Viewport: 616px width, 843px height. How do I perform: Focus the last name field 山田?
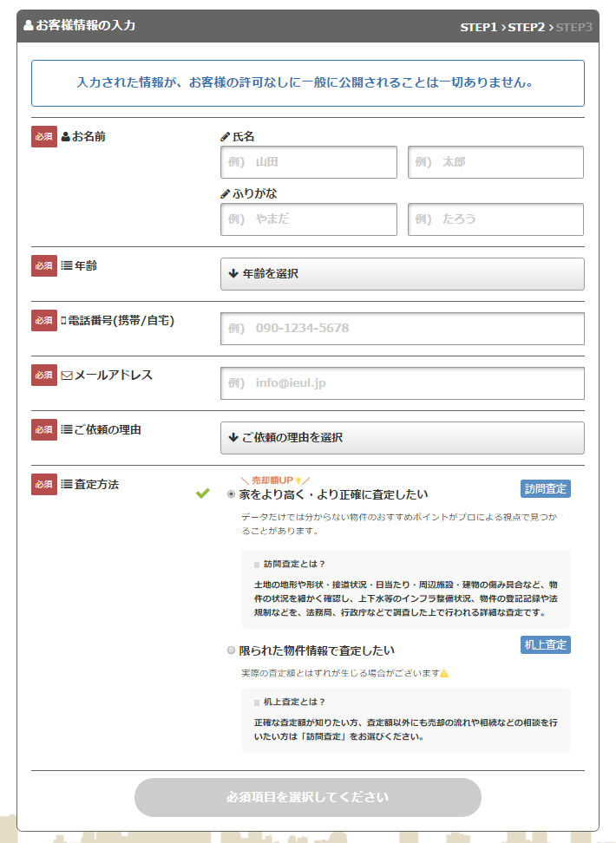tap(309, 162)
